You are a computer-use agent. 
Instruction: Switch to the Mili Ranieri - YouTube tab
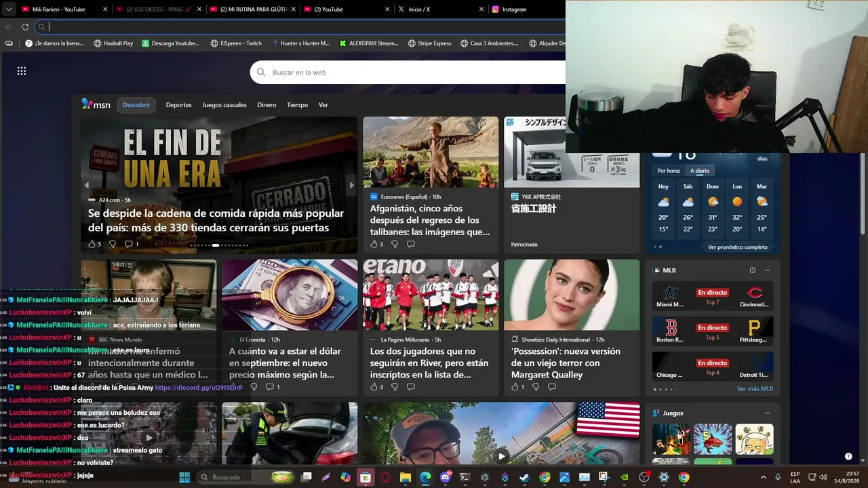pos(64,9)
